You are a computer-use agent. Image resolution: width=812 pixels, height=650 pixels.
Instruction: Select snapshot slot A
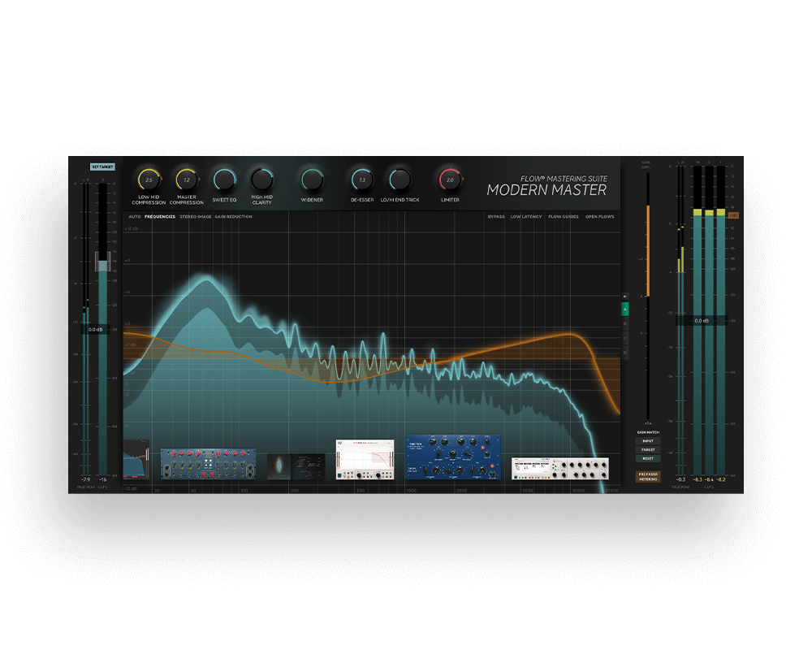click(625, 309)
